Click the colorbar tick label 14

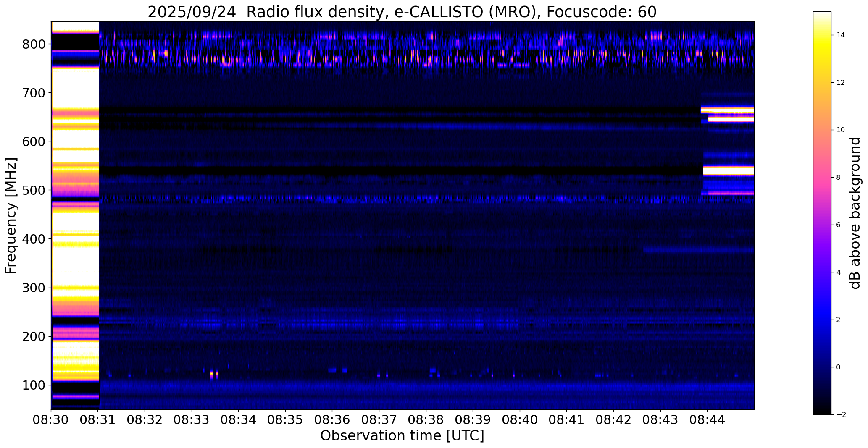coord(841,35)
